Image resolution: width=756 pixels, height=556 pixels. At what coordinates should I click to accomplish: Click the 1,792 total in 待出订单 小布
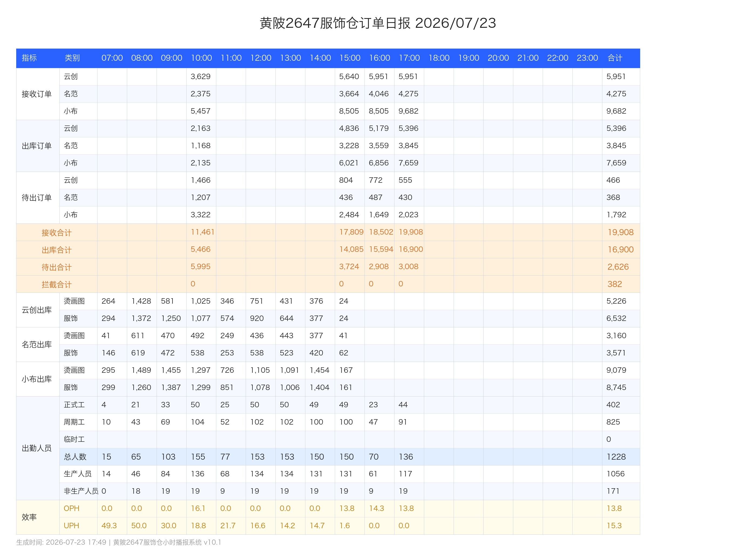(x=616, y=215)
